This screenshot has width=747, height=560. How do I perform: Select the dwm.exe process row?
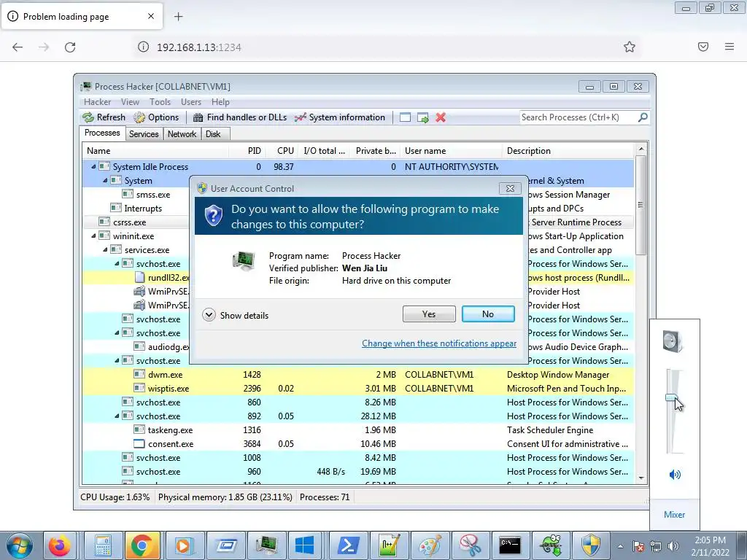[357, 375]
